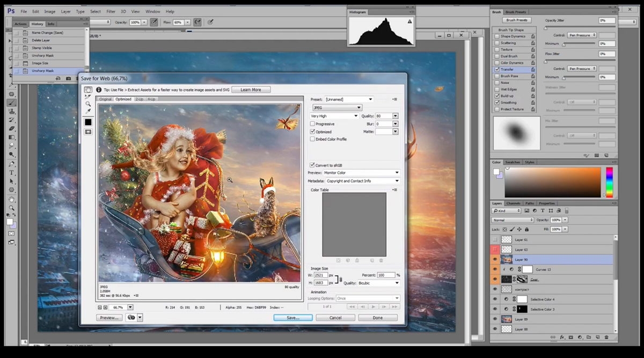The width and height of the screenshot is (644, 358).
Task: Select Eyedropper tool in Save for Web dialog
Action: click(x=88, y=111)
